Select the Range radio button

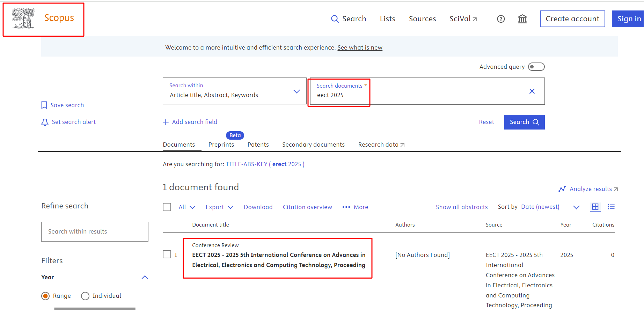point(45,296)
